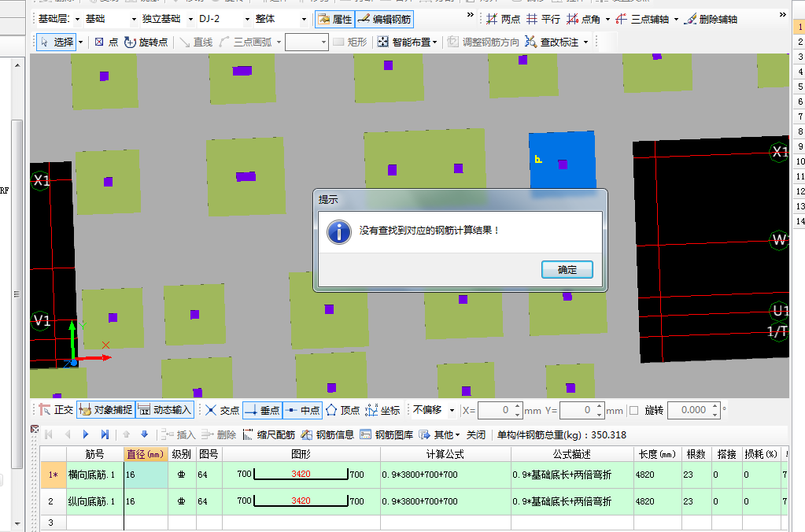This screenshot has width=805, height=532.
Task: Click 插入 to insert a rebar row
Action: pyautogui.click(x=178, y=435)
